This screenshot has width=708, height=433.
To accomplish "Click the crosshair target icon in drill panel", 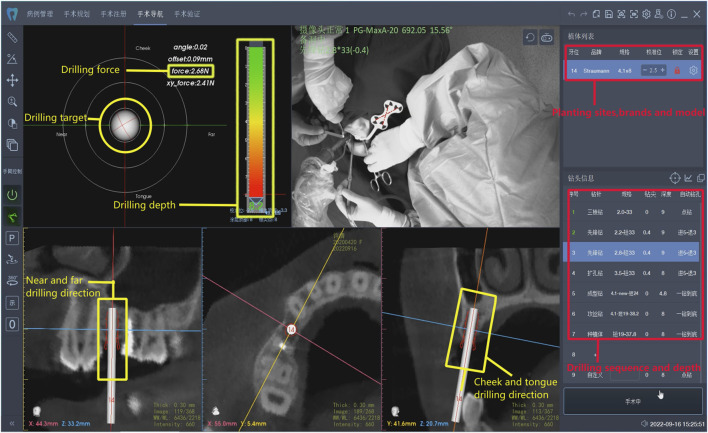I will (675, 177).
